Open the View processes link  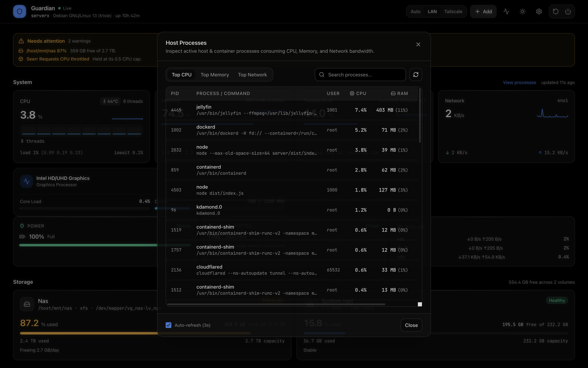519,83
